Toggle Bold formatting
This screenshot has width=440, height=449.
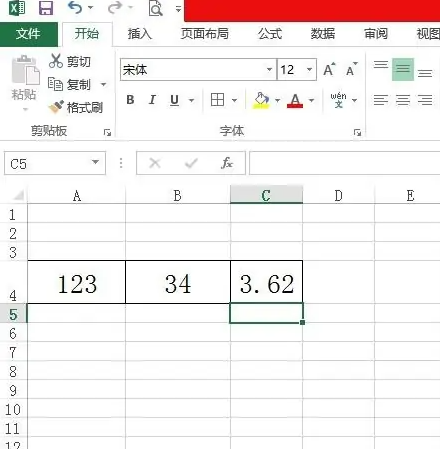tap(130, 100)
